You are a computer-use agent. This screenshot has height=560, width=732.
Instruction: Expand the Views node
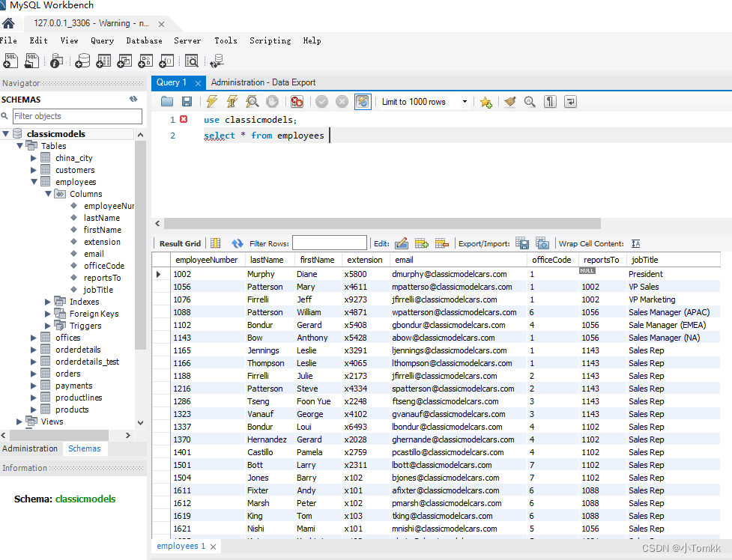pyautogui.click(x=19, y=421)
